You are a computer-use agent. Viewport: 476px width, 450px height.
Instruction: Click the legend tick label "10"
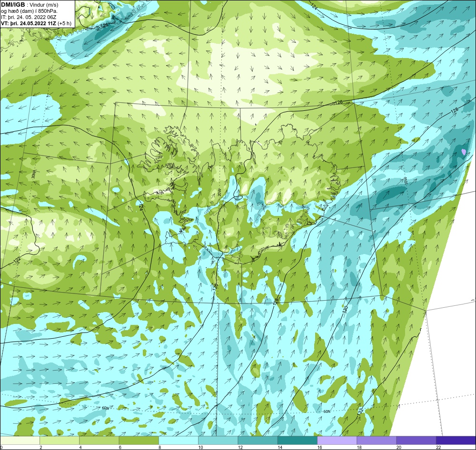click(200, 447)
